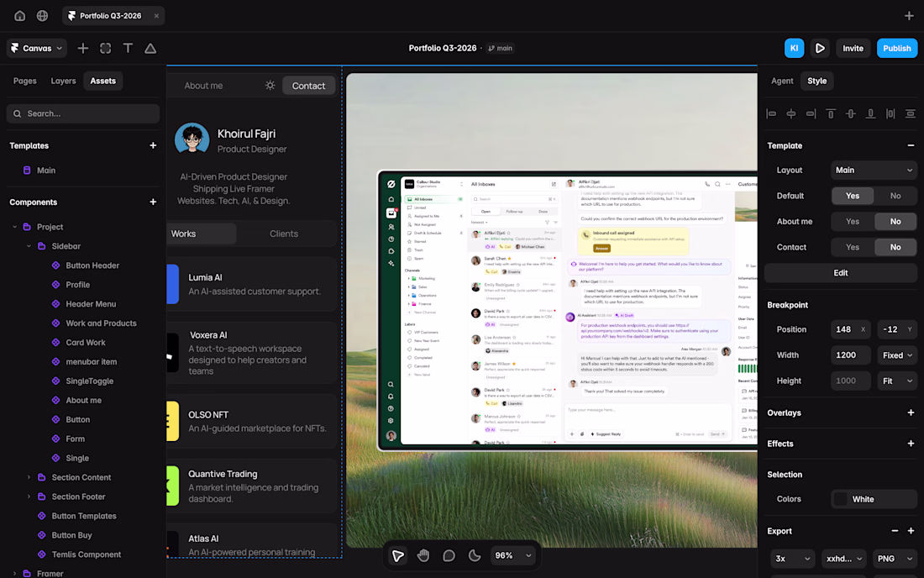
Task: Open the main branch label
Action: (x=501, y=49)
